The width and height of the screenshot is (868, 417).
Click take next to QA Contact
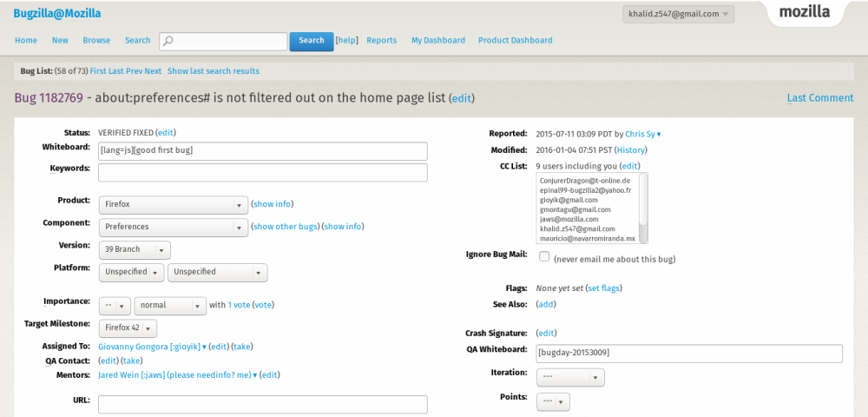click(x=131, y=361)
